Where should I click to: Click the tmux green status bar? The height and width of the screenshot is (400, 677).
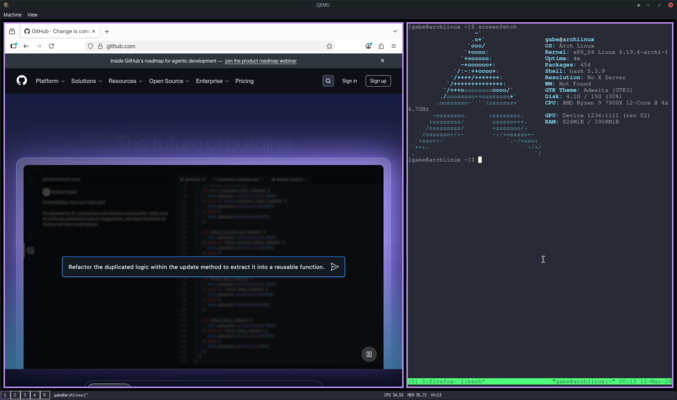click(x=540, y=381)
